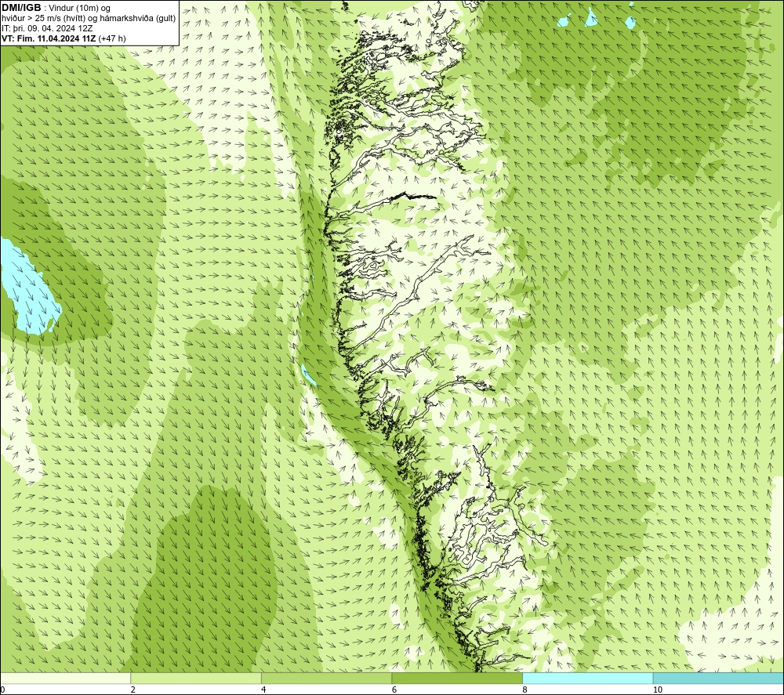784x695 pixels.
Task: Click the '(+47 h)' forecast offset text
Action: [112, 38]
